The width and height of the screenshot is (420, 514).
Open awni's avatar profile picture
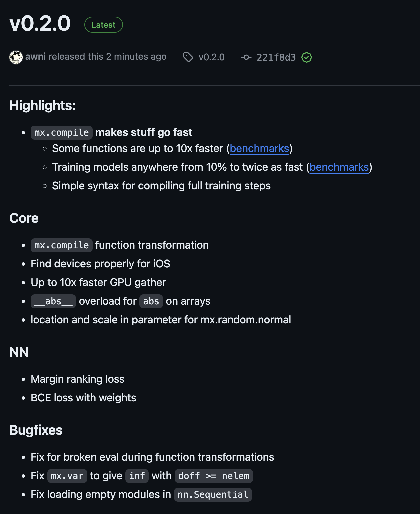[x=16, y=57]
